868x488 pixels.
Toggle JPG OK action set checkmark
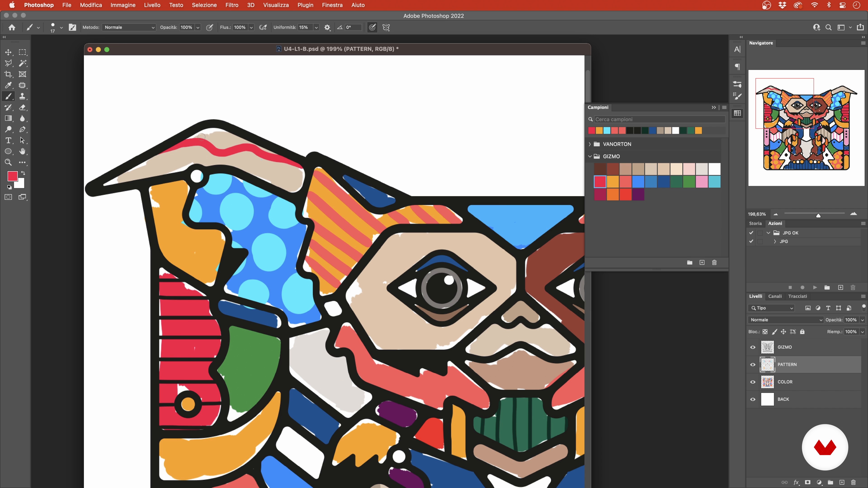click(751, 233)
